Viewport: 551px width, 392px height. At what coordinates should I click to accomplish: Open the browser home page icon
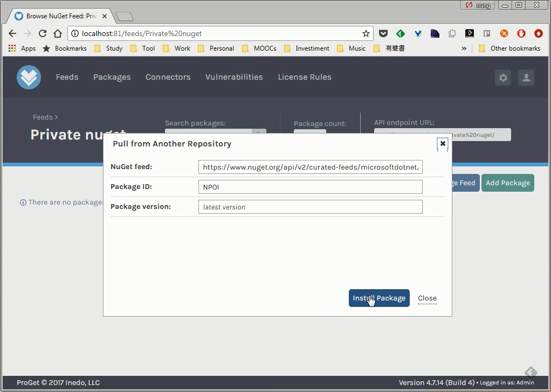click(x=58, y=33)
